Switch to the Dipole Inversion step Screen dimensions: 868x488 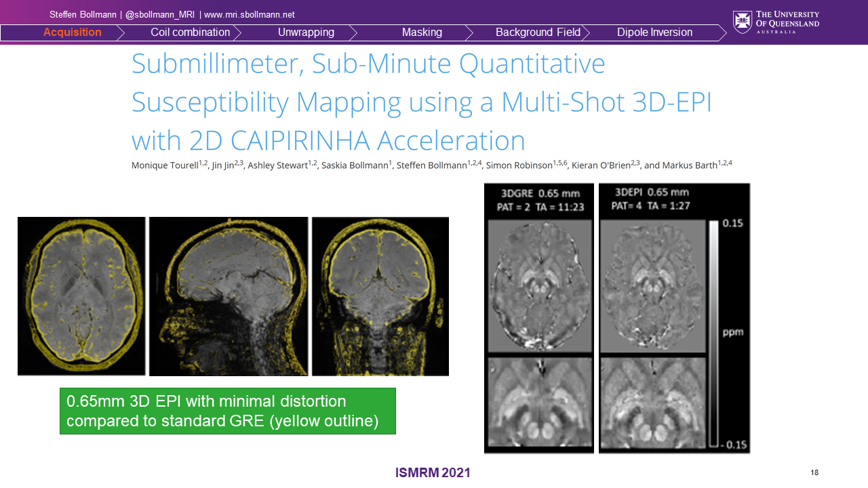coord(654,33)
